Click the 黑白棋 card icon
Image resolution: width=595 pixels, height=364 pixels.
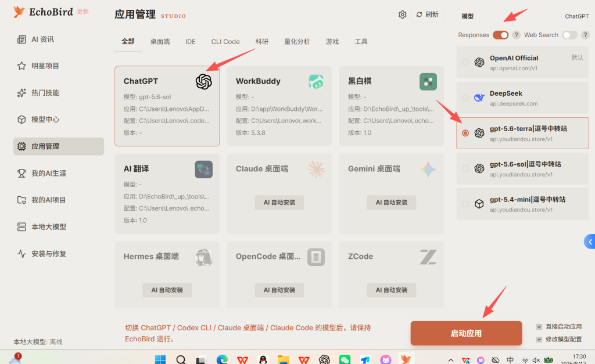428,81
